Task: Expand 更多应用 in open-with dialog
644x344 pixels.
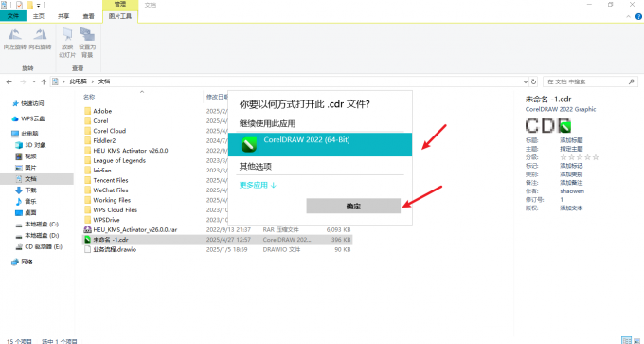Action: pyautogui.click(x=258, y=186)
